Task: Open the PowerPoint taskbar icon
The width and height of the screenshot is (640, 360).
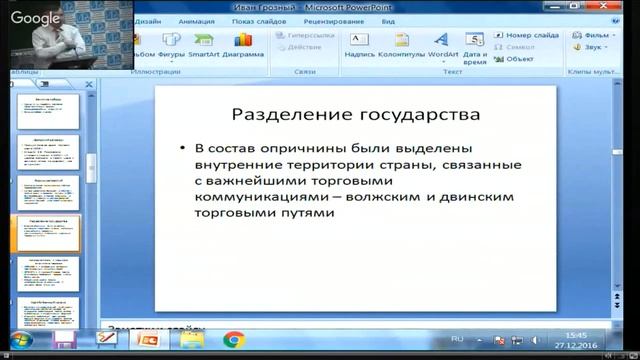Action: pyautogui.click(x=149, y=340)
